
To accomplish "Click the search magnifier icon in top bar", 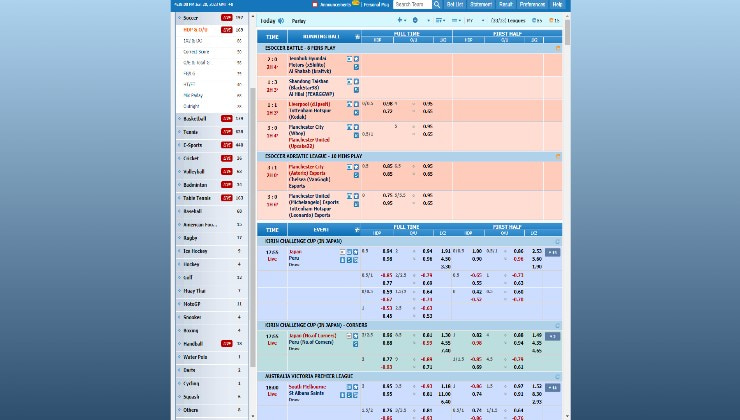I will tap(437, 5).
